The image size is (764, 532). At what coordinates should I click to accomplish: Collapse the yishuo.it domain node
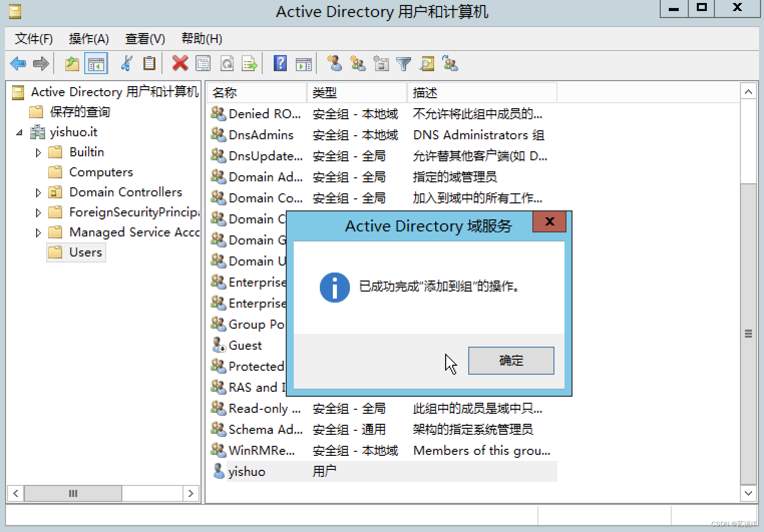tap(19, 132)
